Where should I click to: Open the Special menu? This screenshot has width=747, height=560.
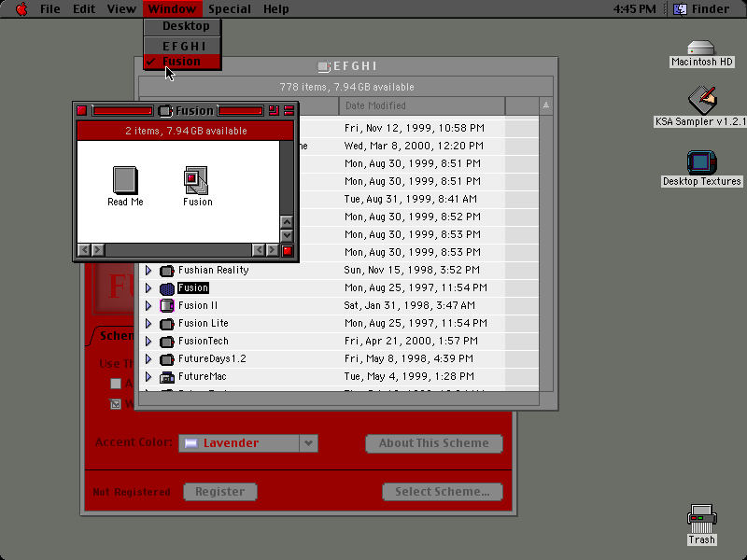pyautogui.click(x=230, y=9)
